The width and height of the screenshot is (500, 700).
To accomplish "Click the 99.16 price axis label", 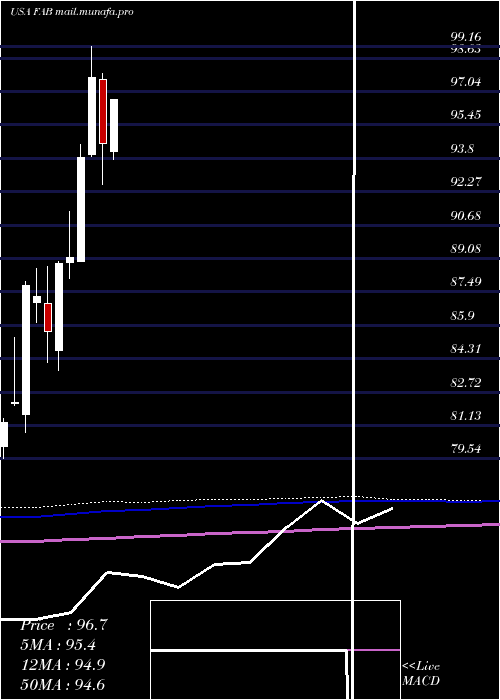I will pos(466,37).
